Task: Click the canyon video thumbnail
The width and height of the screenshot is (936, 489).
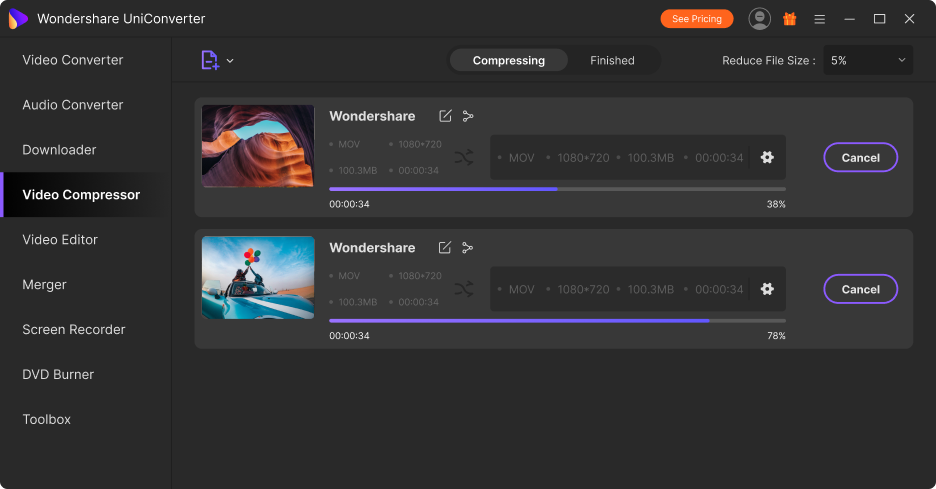Action: [x=258, y=146]
